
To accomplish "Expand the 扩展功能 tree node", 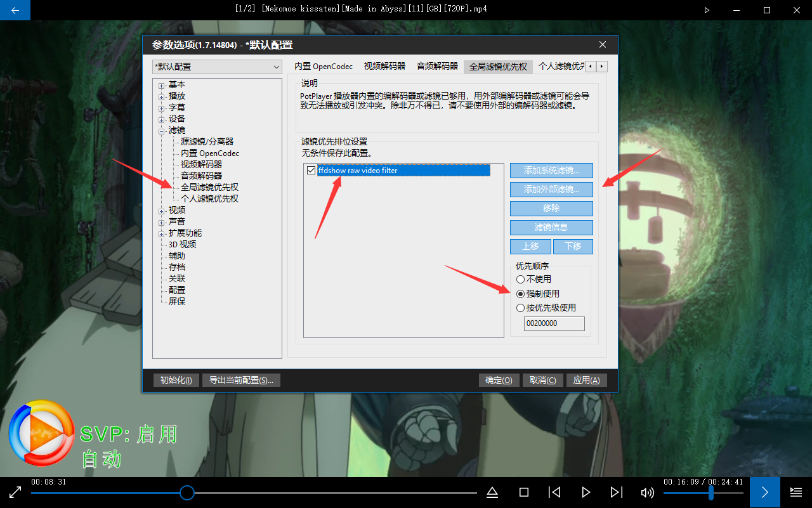I will (x=162, y=233).
